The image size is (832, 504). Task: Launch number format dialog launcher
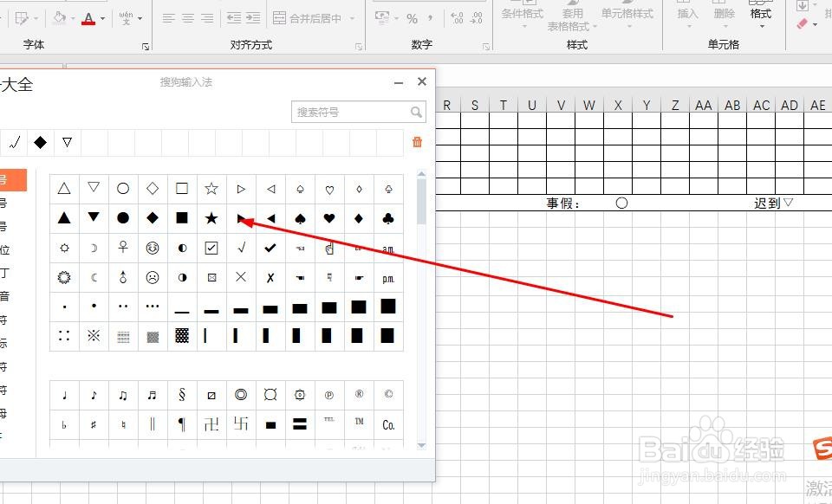(486, 47)
